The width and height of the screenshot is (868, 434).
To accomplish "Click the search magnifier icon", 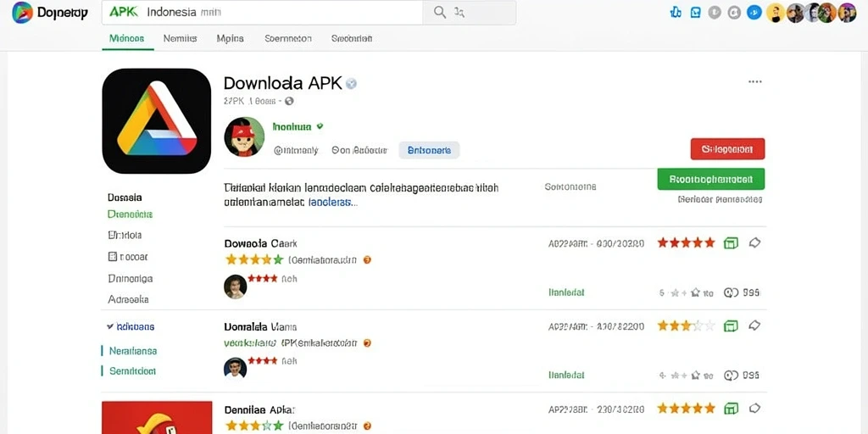I will coord(440,12).
